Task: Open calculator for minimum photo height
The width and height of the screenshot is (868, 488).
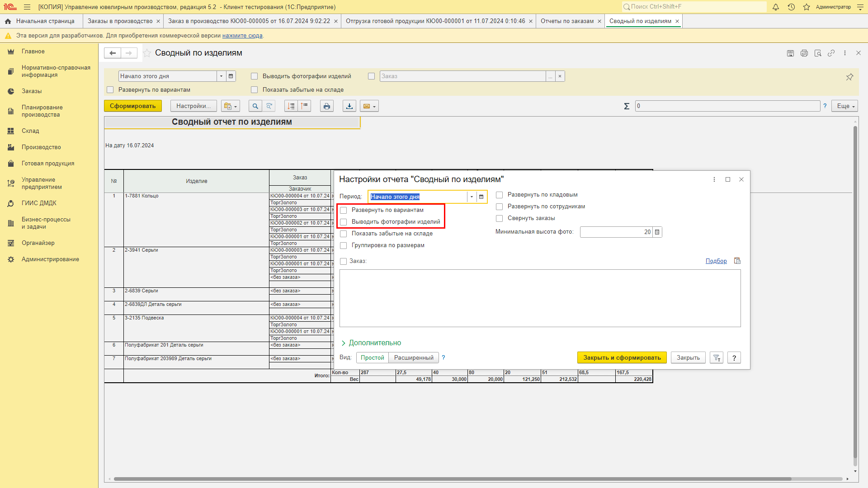Action: click(657, 232)
